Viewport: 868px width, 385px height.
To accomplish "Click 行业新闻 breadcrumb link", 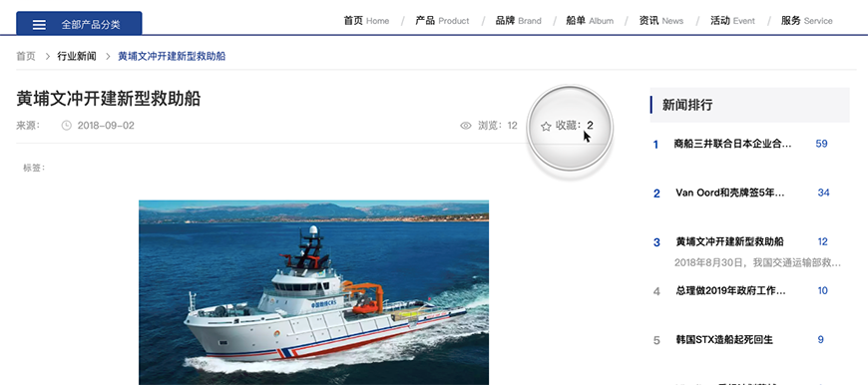I will click(77, 57).
